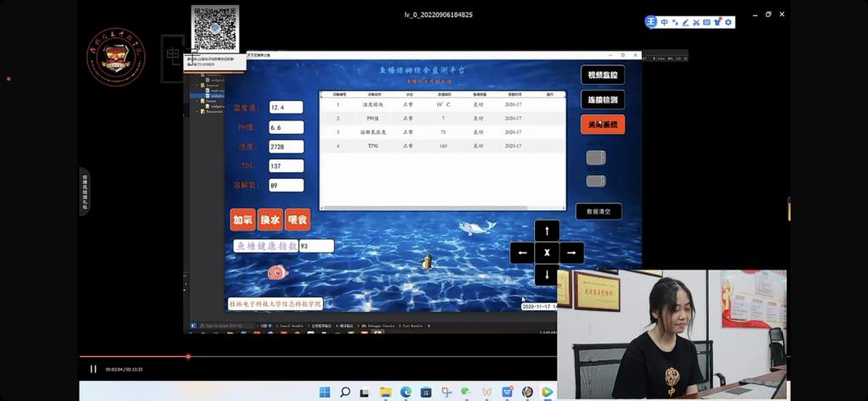
Task: Pause the video with the pause button
Action: point(93,369)
